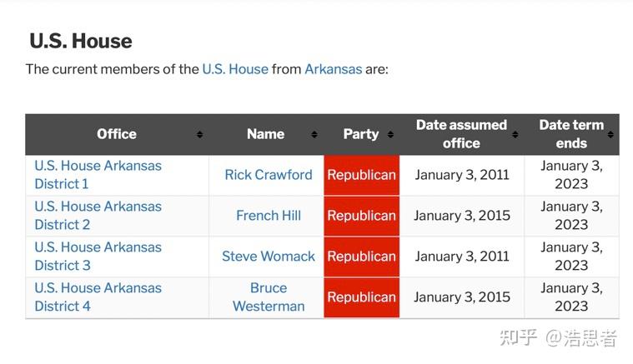Screen dimensions: 633x364
Task: Open U.S. House Arkansas District 3
Action: click(98, 256)
